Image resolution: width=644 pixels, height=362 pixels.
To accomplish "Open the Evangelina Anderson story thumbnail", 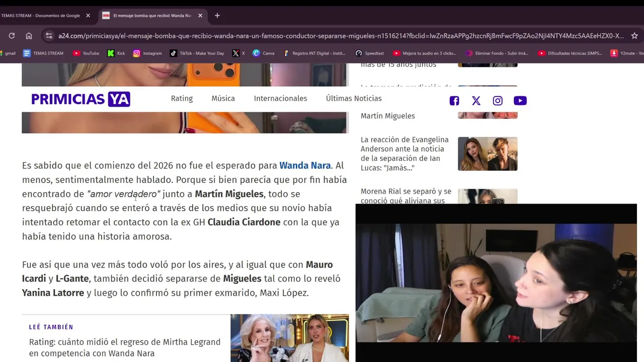I will click(x=488, y=154).
